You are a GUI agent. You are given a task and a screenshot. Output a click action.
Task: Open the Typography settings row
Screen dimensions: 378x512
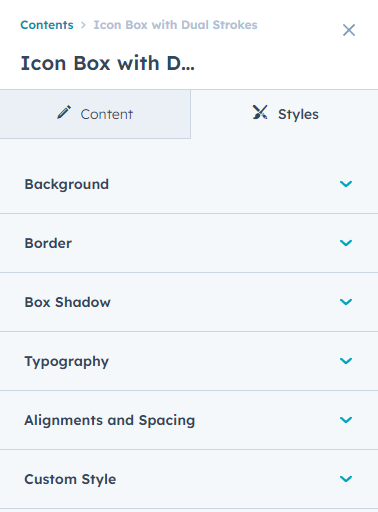pyautogui.click(x=189, y=361)
